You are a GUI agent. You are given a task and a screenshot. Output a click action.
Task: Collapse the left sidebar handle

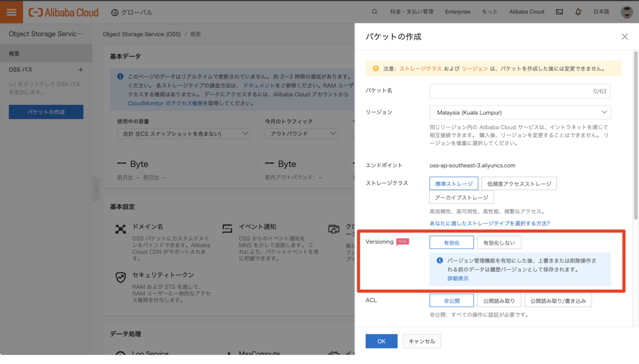click(96, 189)
